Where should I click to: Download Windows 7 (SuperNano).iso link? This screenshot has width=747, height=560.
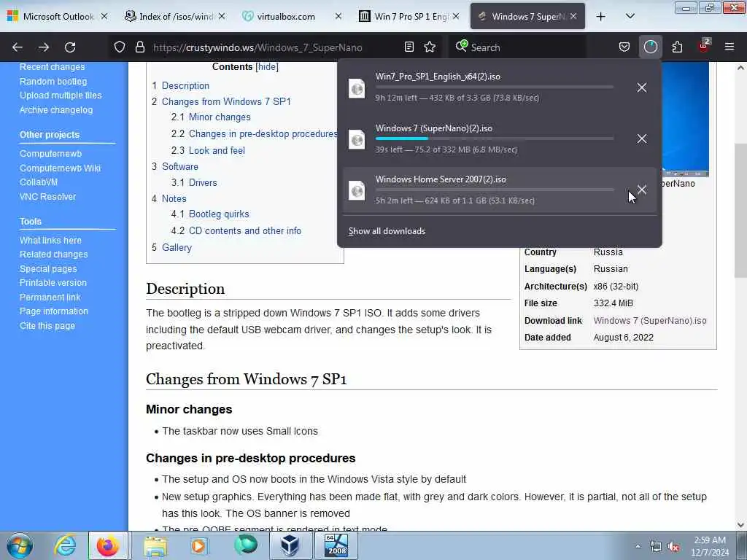click(650, 321)
